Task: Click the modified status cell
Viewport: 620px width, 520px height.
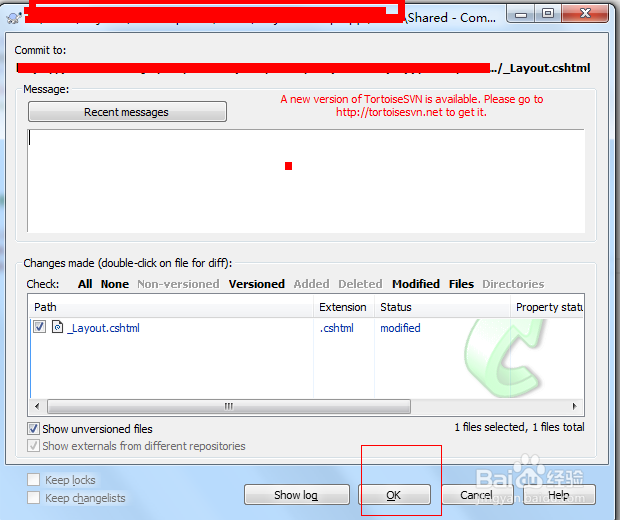Action: (400, 328)
